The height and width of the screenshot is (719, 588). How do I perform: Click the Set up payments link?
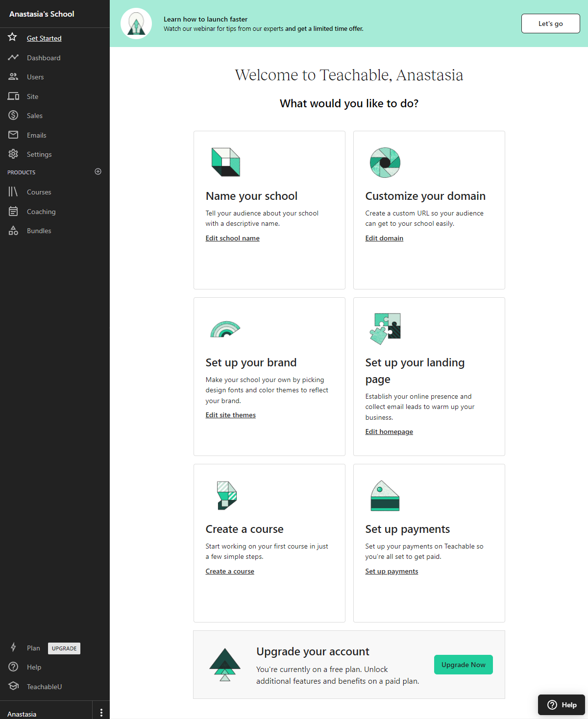click(392, 571)
